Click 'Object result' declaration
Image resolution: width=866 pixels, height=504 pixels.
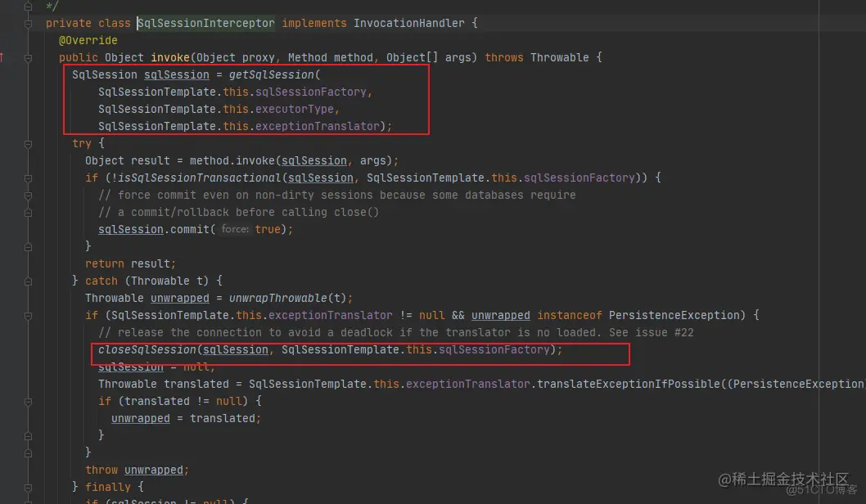click(x=128, y=160)
